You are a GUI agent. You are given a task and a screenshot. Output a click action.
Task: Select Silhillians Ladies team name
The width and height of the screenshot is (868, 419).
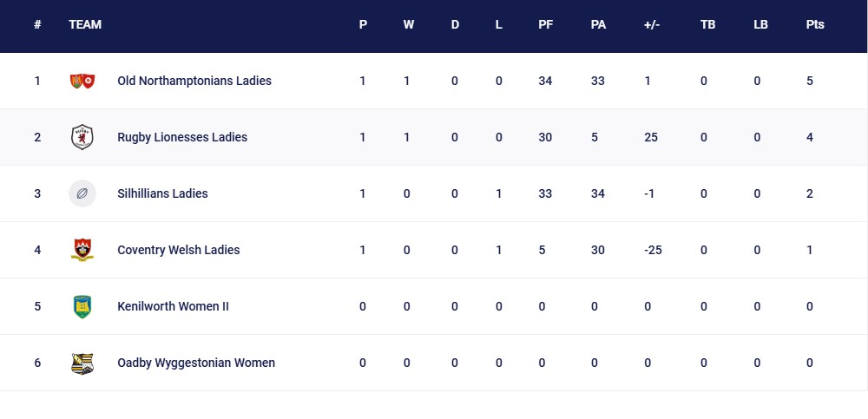[162, 193]
